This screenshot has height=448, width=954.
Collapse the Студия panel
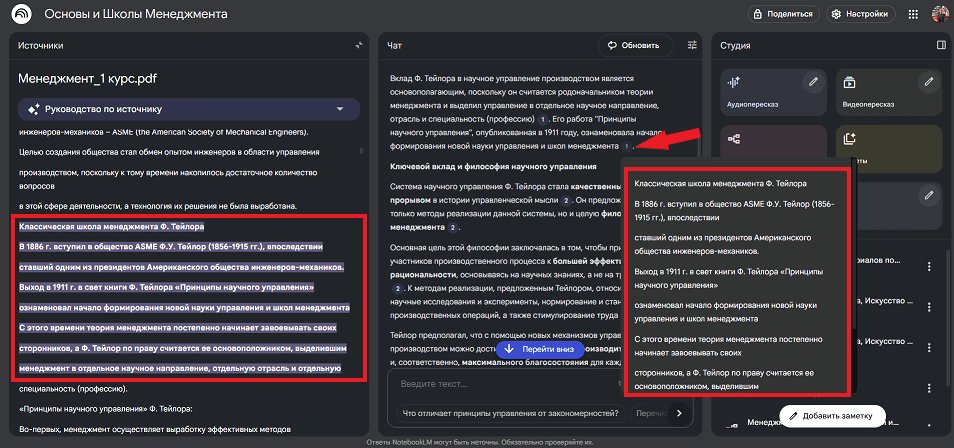(940, 46)
